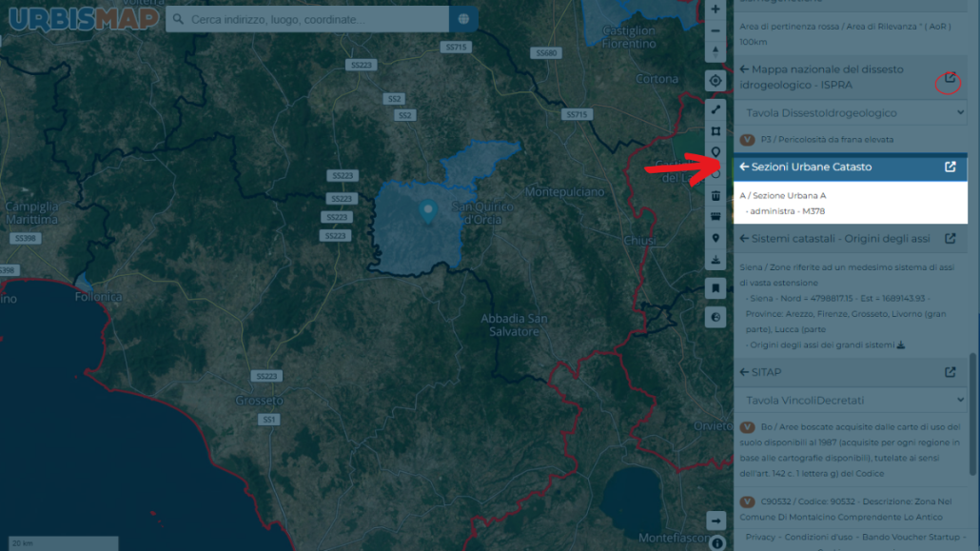
Task: Open Sezioni Urbane Catasto in external view
Action: (x=950, y=167)
